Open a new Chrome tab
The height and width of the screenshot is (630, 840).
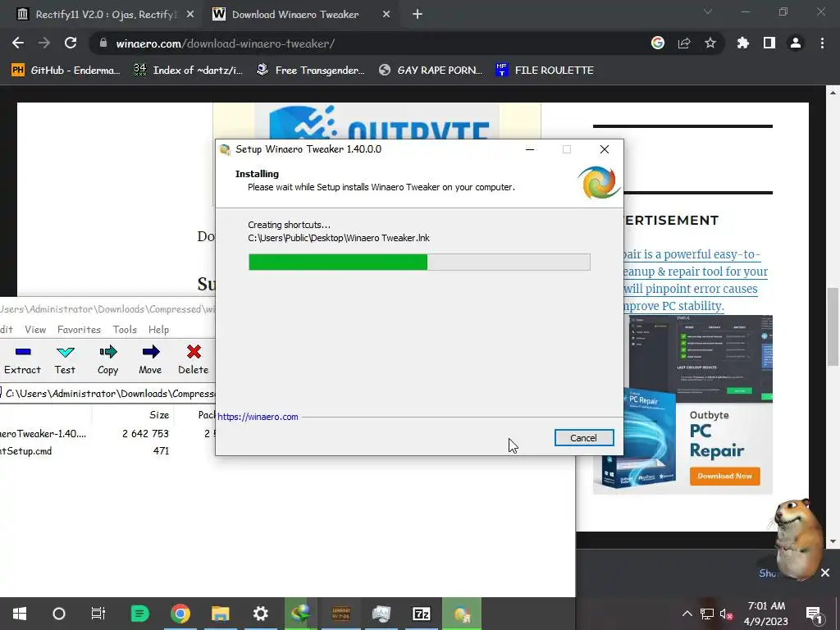click(418, 15)
